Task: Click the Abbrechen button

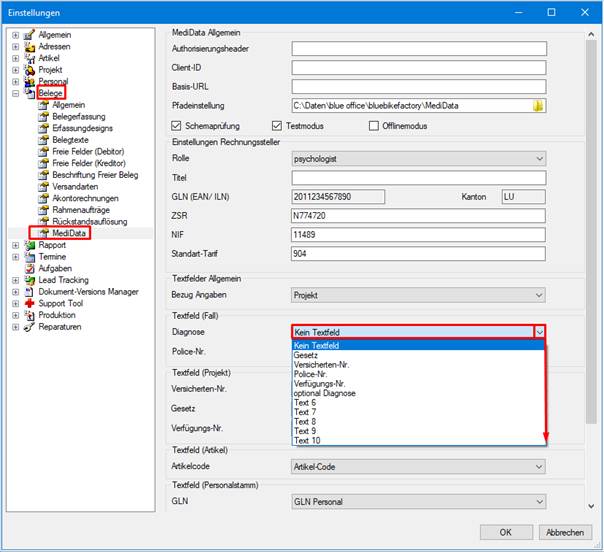Action: pyautogui.click(x=565, y=532)
